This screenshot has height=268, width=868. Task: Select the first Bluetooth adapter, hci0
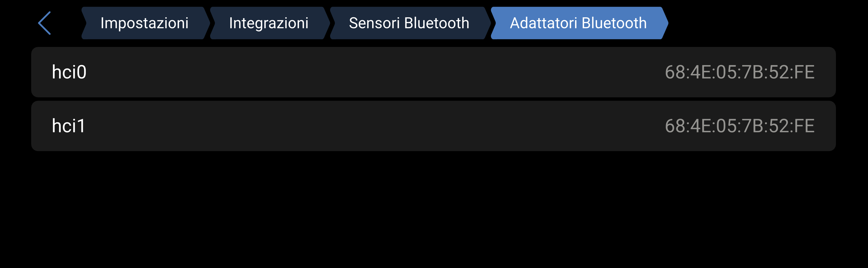tap(433, 72)
